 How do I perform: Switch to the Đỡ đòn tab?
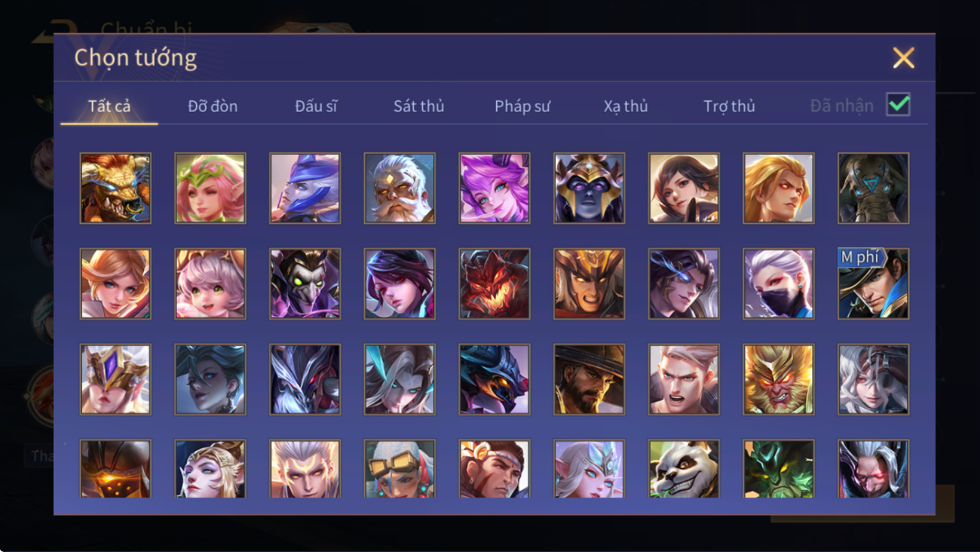coord(212,106)
